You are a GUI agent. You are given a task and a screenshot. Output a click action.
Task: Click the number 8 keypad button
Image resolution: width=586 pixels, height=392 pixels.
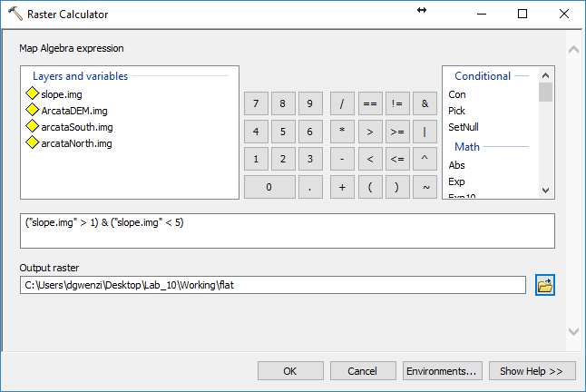click(x=283, y=103)
